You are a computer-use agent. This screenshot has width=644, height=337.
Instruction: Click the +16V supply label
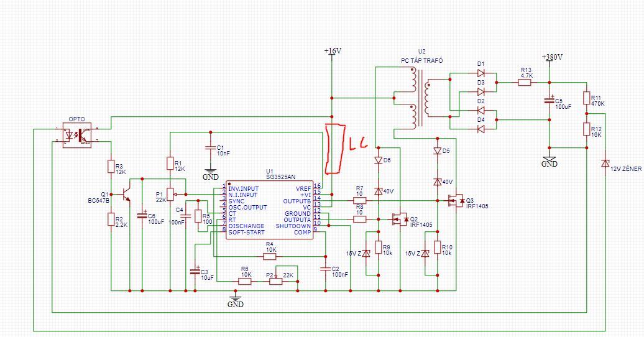[333, 51]
